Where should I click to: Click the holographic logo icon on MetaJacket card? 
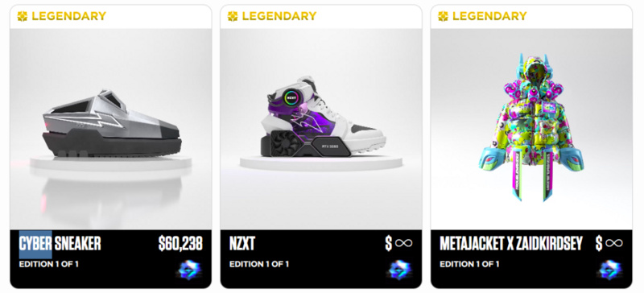(610, 270)
